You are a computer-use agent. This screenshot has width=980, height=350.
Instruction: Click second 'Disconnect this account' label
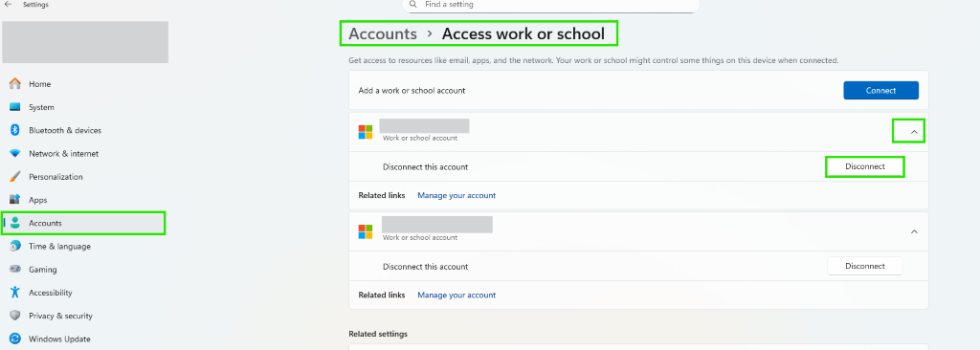pos(425,266)
